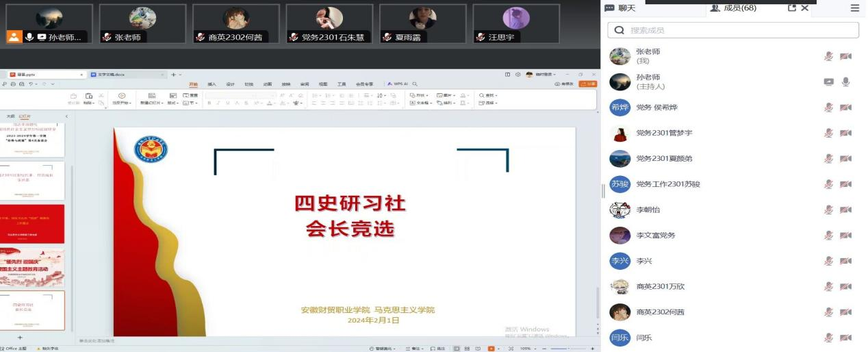Screen dimensions: 868x352
Task: Add a new slide with plus icon
Action: [x=19, y=338]
